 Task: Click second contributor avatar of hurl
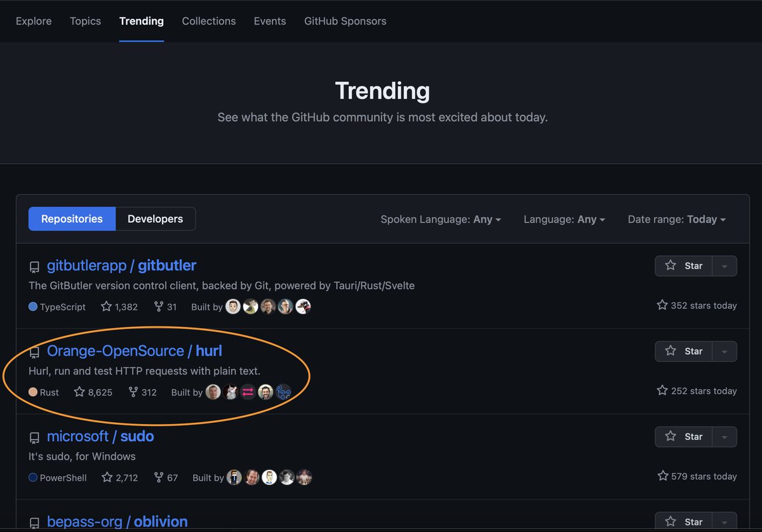click(231, 392)
